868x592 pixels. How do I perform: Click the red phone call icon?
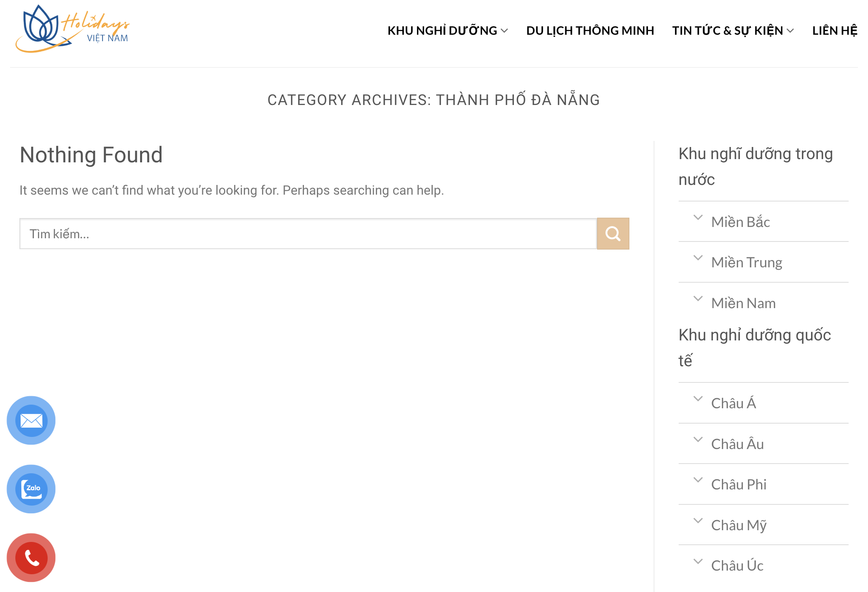[x=31, y=558]
